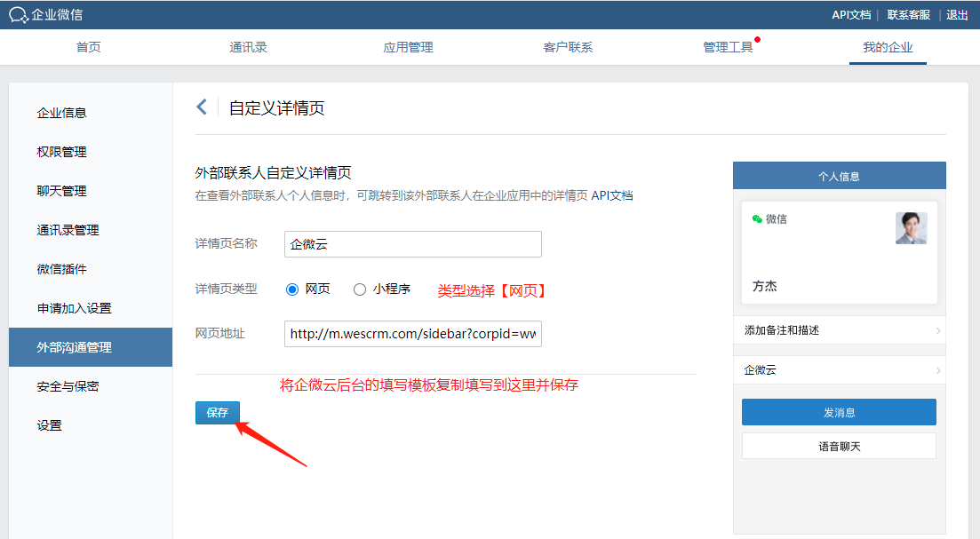Viewport: 980px width, 539px height.
Task: Click the 详情页名称 label
Action: pos(227,243)
